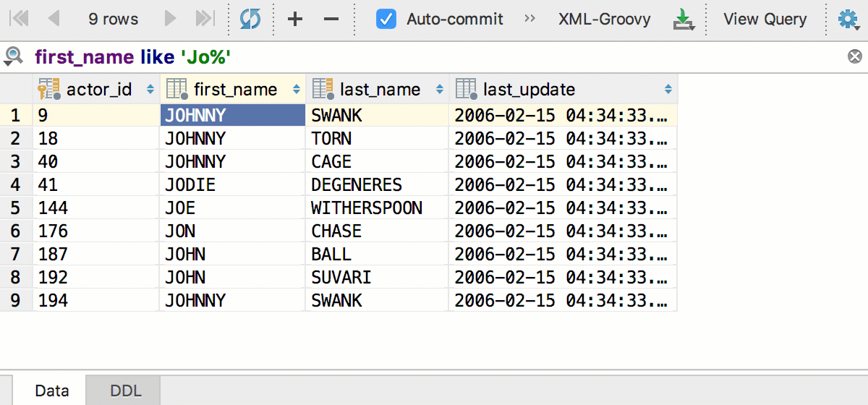Switch to the DDL tab
The height and width of the screenshot is (405, 868).
(x=126, y=391)
